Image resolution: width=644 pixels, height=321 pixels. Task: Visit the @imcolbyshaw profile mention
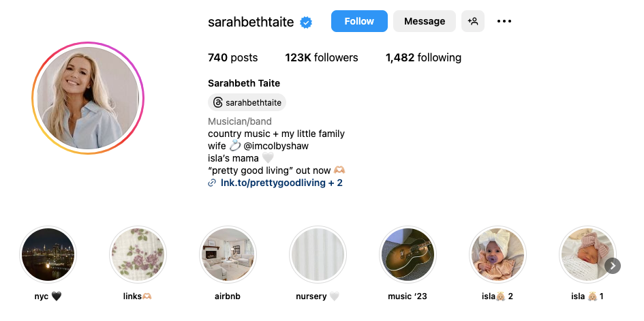pos(275,146)
